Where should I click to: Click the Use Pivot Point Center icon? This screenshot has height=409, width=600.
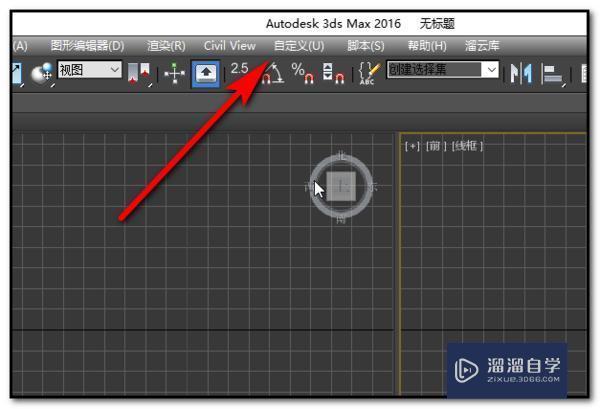pyautogui.click(x=139, y=73)
